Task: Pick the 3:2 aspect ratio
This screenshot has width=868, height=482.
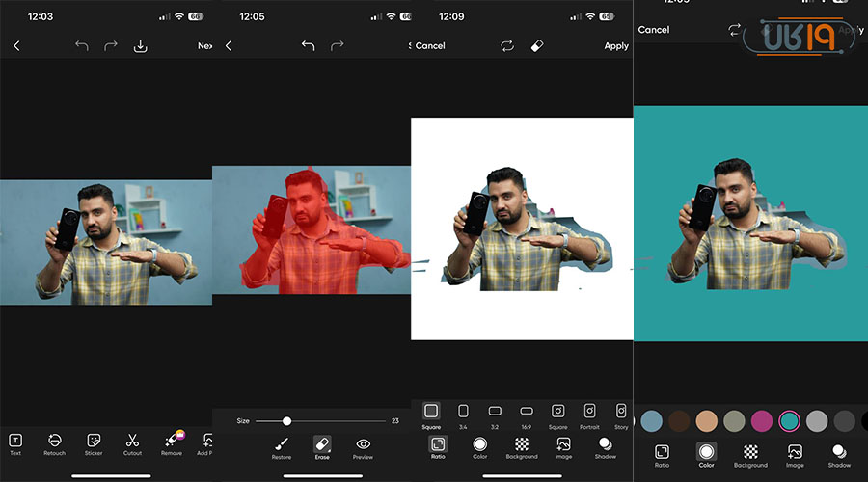Action: tap(495, 413)
